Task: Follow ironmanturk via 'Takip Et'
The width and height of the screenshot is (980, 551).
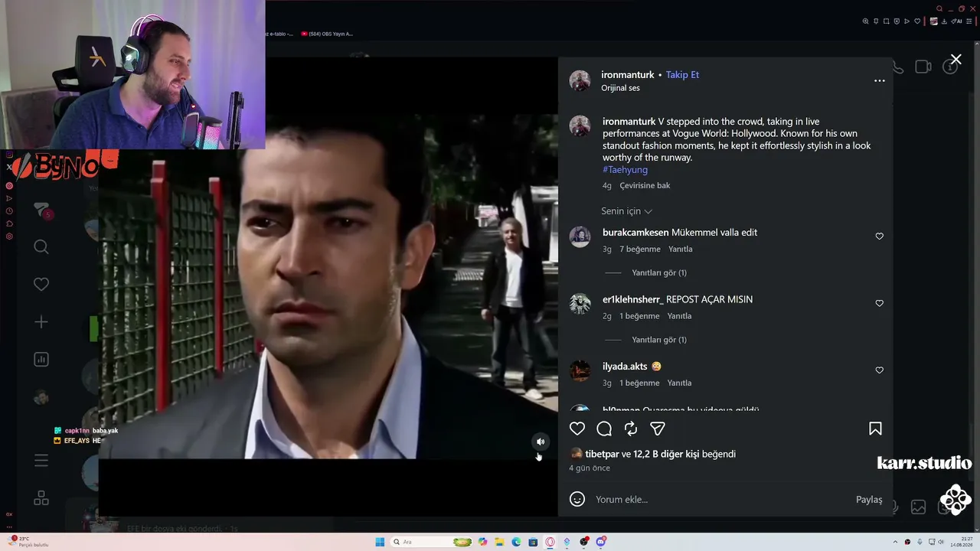Action: (x=682, y=74)
